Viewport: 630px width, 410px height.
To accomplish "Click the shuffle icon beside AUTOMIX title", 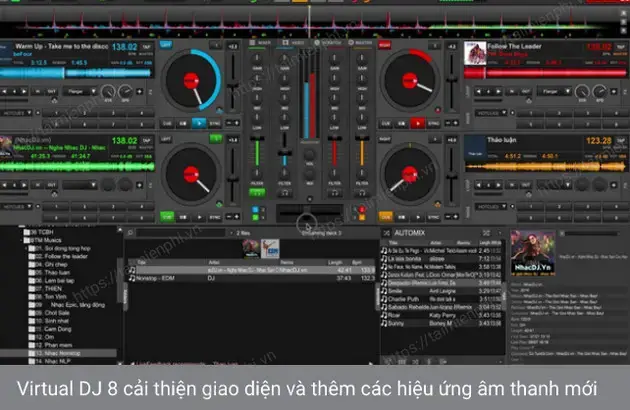I will (x=386, y=233).
